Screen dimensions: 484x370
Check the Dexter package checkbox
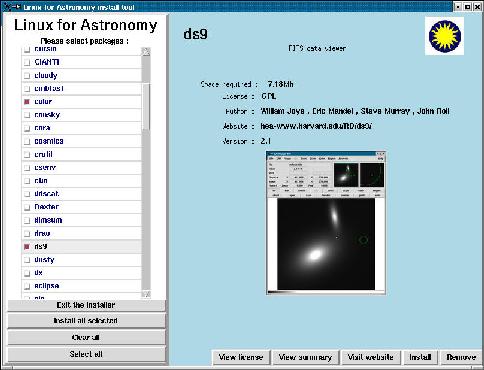27,207
